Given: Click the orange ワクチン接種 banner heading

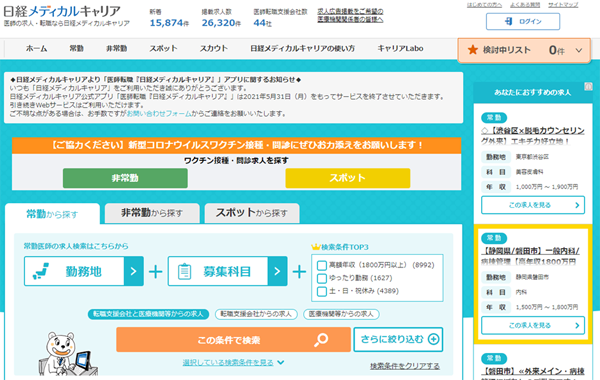Looking at the screenshot, I should coord(236,145).
